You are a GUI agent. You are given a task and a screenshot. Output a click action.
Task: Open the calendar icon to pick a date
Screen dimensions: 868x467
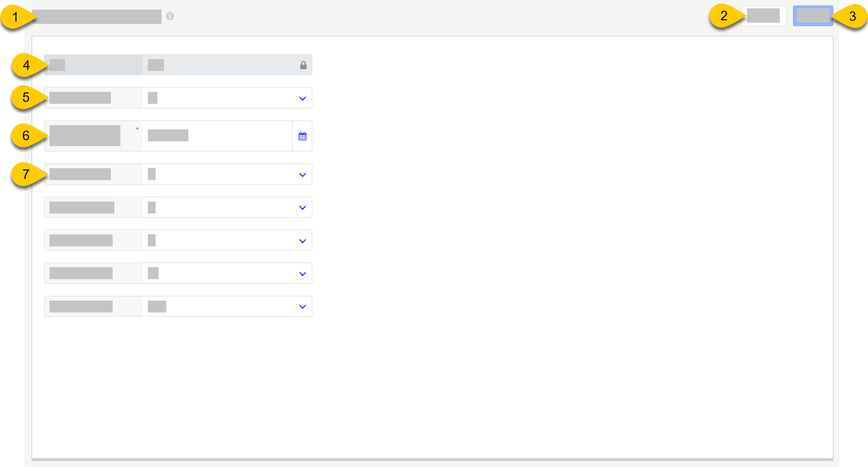click(x=302, y=135)
